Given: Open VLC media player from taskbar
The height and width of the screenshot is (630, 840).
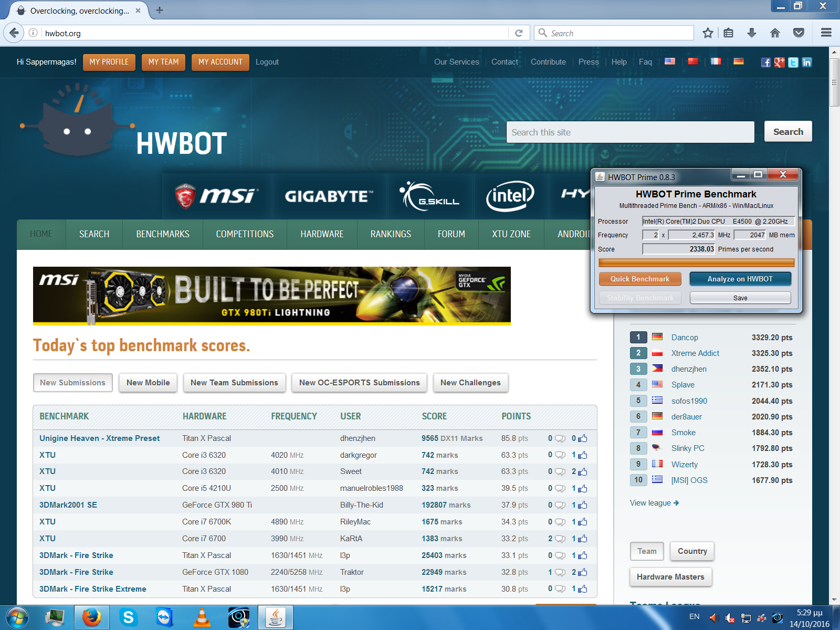Looking at the screenshot, I should [202, 617].
